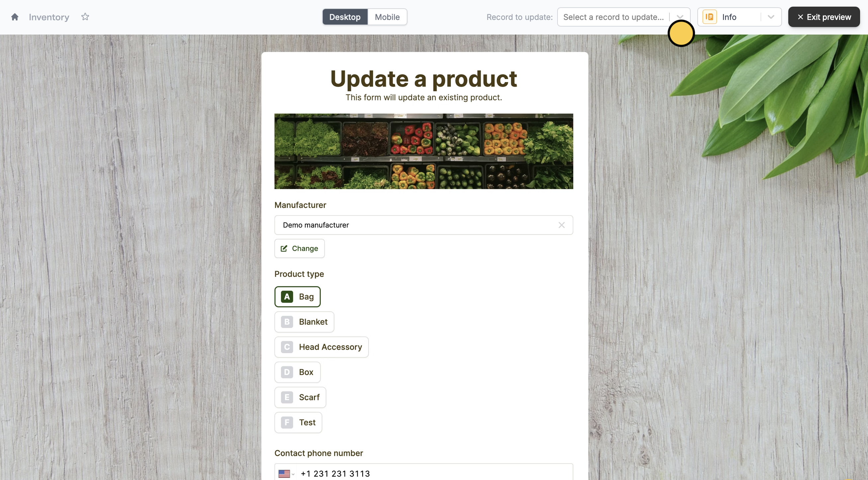Switch to Desktop preview tab
Screen dimensions: 868x480
(345, 17)
